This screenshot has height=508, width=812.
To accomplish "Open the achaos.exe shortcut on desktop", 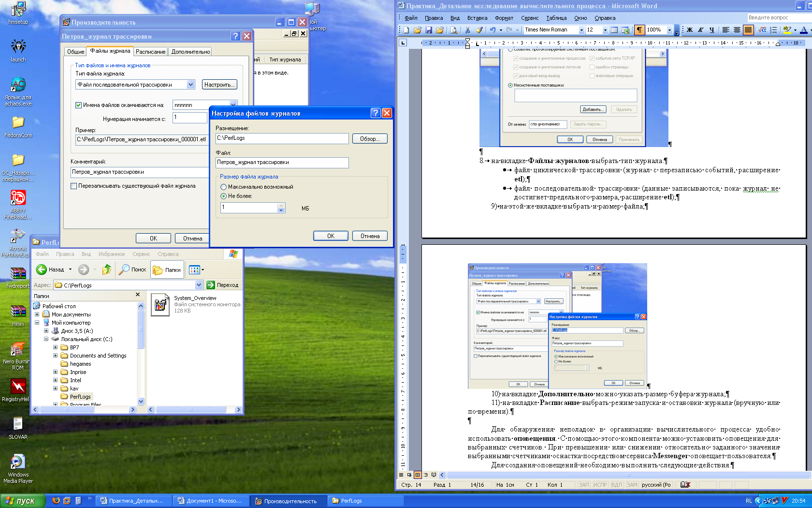I will (18, 91).
